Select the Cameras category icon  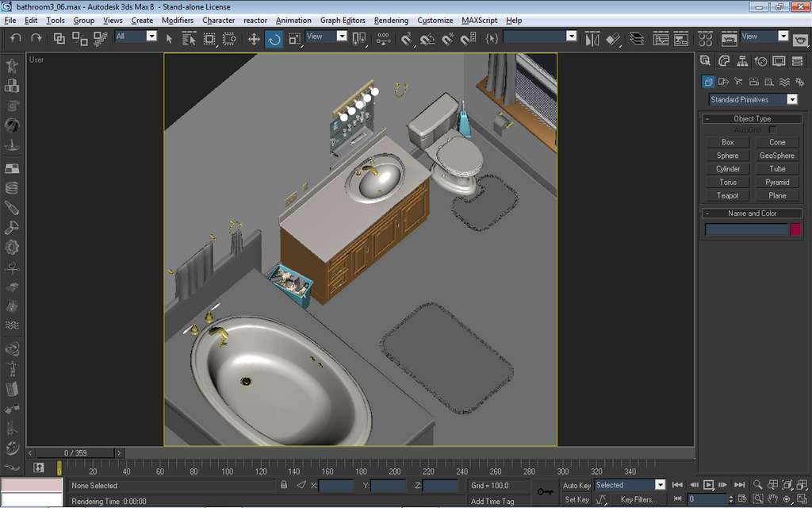coord(753,81)
